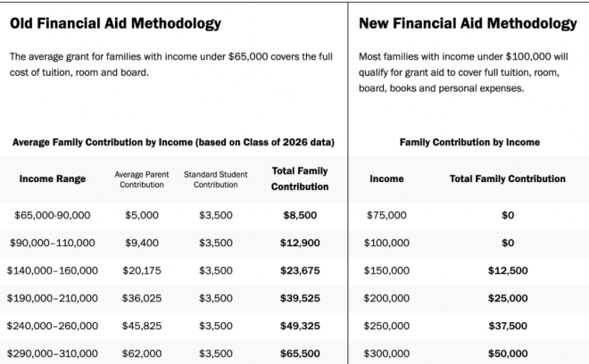Click the Income header in new methodology table

click(x=386, y=178)
